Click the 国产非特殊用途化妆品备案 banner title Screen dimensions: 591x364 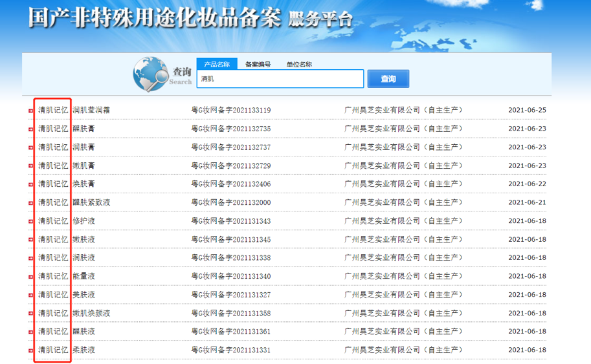pyautogui.click(x=155, y=17)
